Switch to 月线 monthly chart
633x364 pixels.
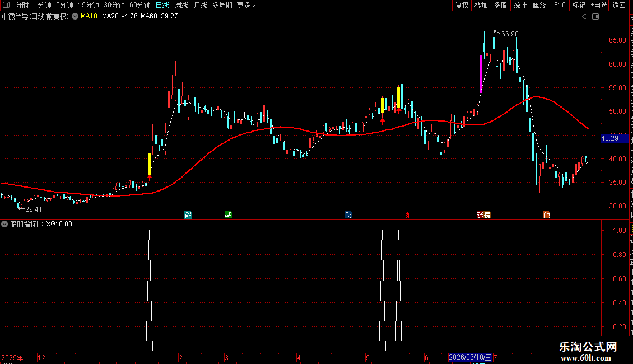point(200,5)
